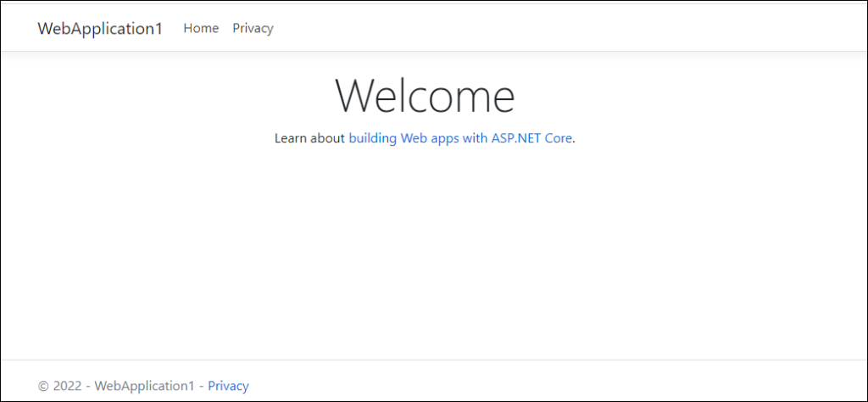Open the WebApplication1 brand link in navbar
This screenshot has width=868, height=402.
pyautogui.click(x=100, y=28)
